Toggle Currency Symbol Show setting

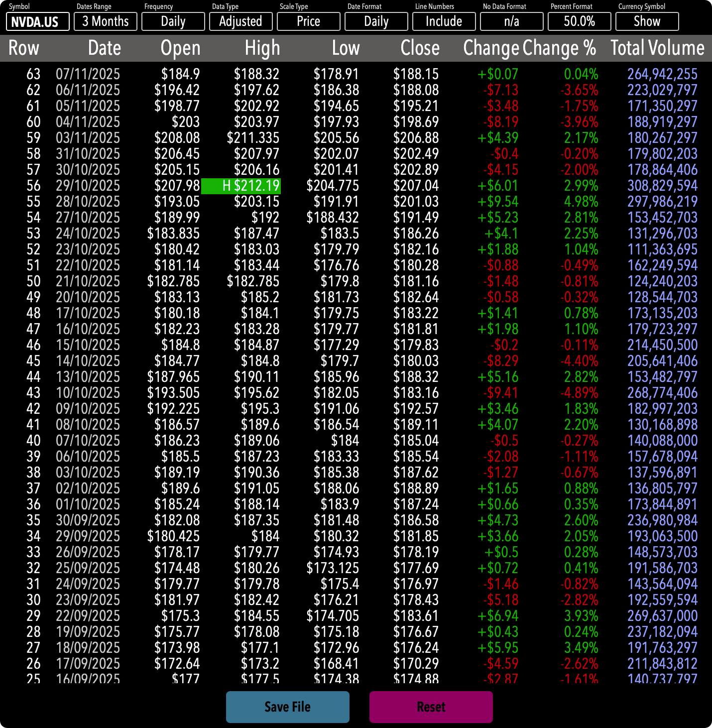[647, 22]
